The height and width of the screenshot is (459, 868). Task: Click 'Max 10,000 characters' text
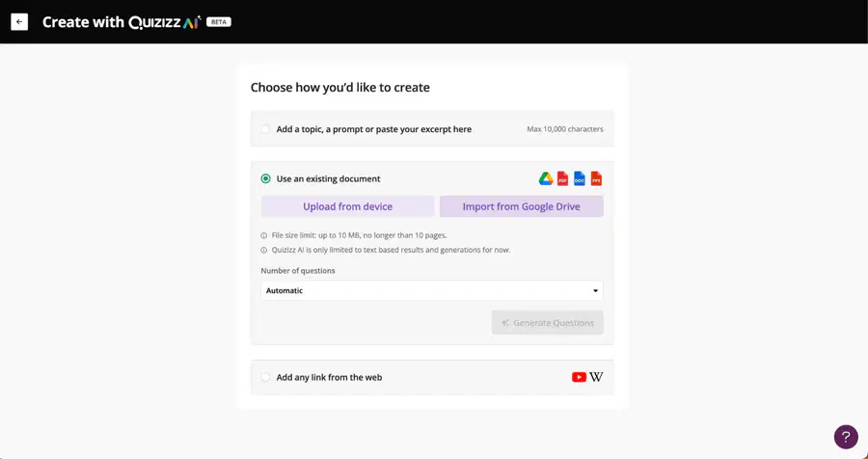click(x=565, y=129)
